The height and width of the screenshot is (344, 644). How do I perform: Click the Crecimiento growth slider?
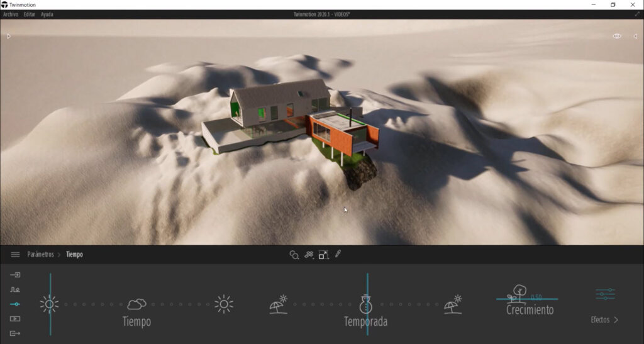527,299
